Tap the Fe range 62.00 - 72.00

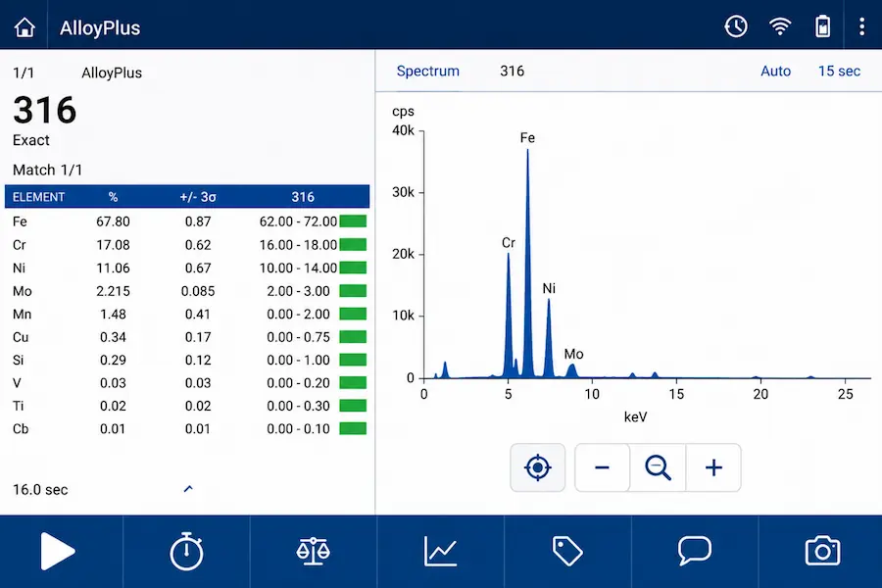(298, 221)
